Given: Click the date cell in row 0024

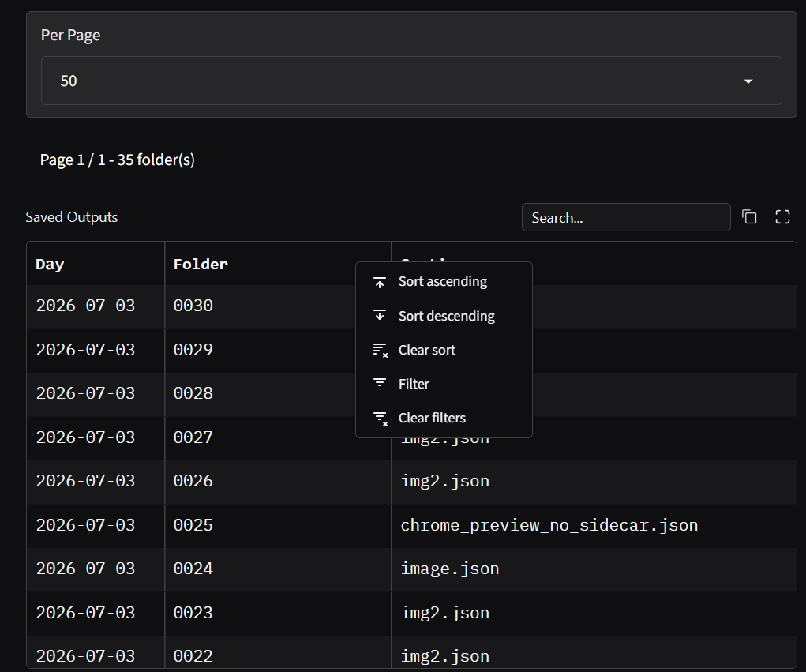Looking at the screenshot, I should 96,569.
